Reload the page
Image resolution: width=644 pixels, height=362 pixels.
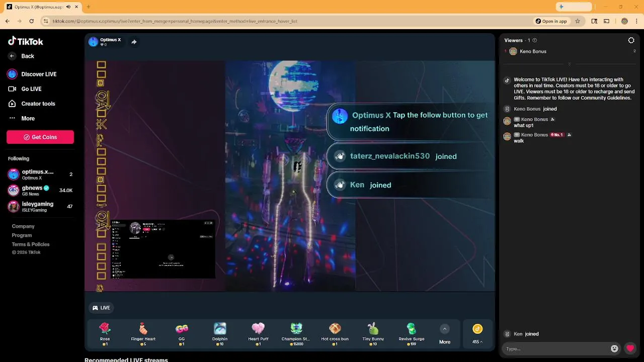point(31,21)
